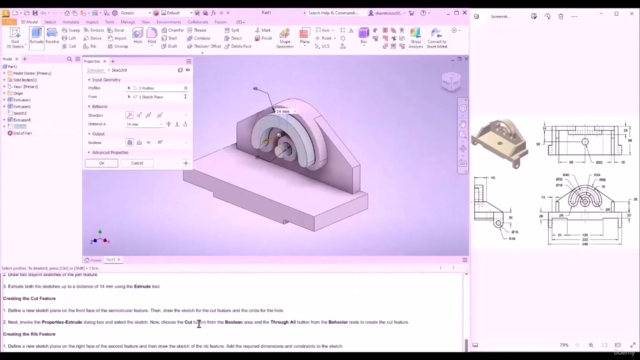Select Symmetric direction toggle
Screen dimensions: 640x360
(x=149, y=115)
